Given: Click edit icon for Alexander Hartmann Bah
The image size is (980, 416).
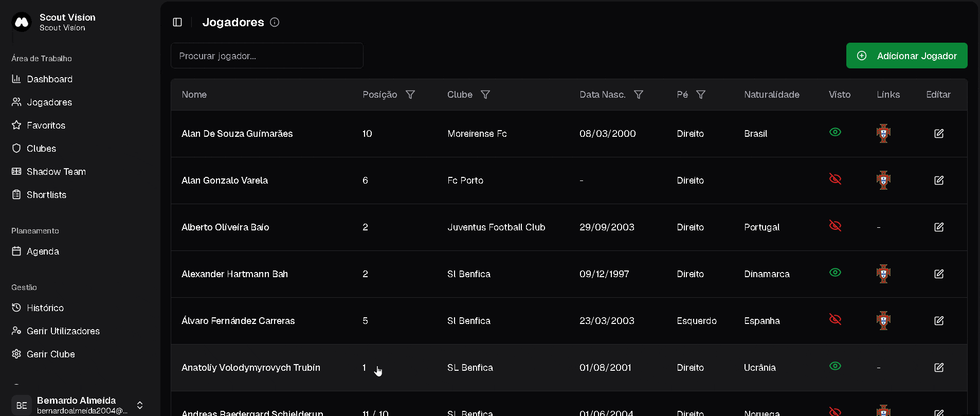Looking at the screenshot, I should pos(938,274).
